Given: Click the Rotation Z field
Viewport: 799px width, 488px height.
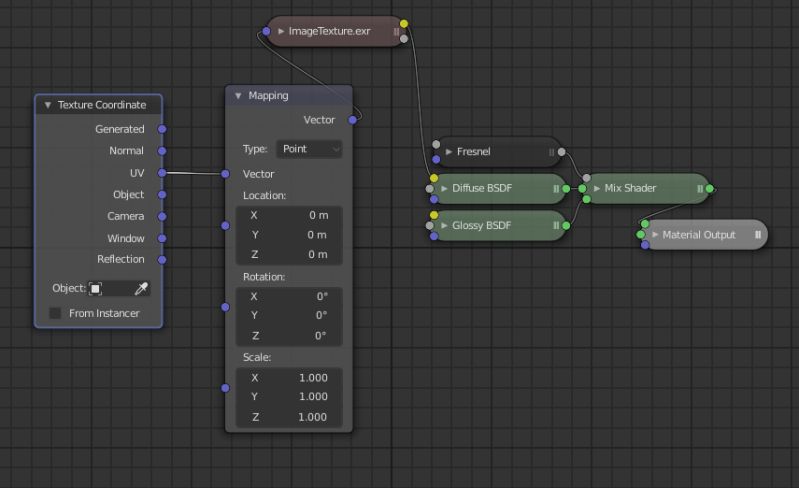Looking at the screenshot, I should 289,336.
